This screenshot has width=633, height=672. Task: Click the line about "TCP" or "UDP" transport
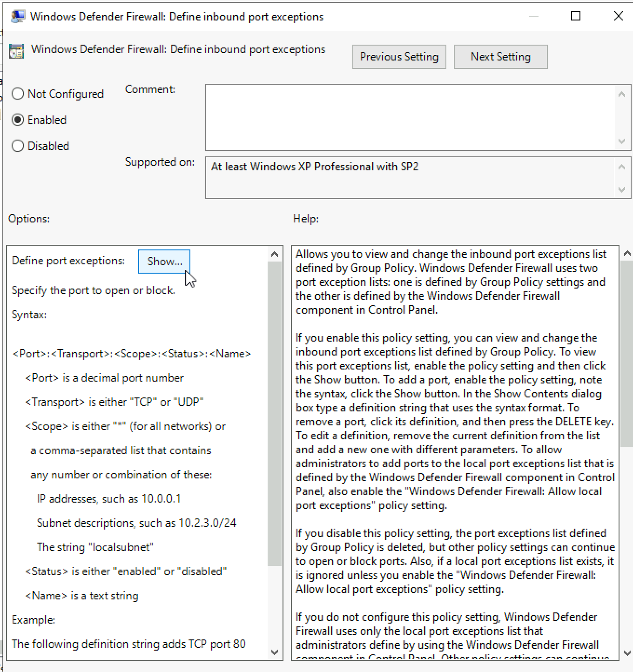114,402
